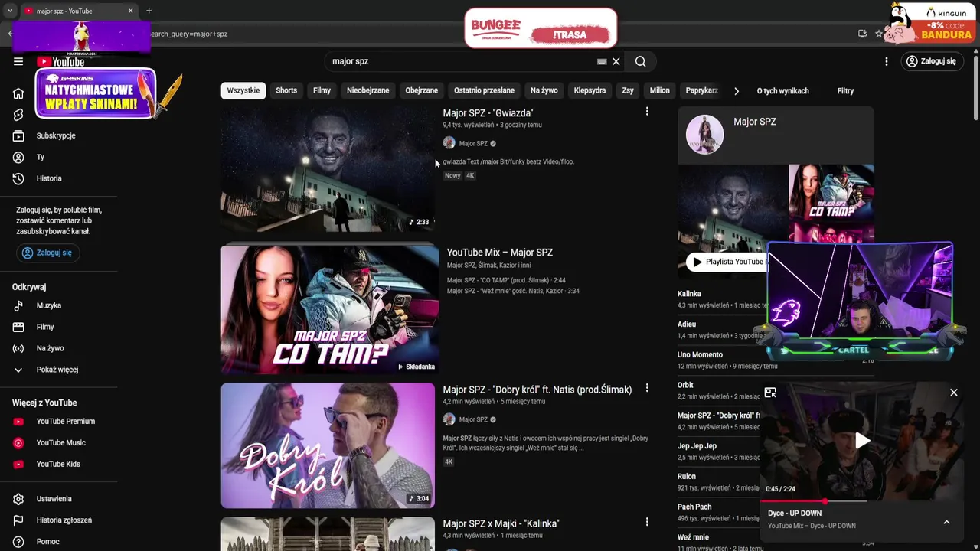Open YouTube Kids in the sidebar

59,464
